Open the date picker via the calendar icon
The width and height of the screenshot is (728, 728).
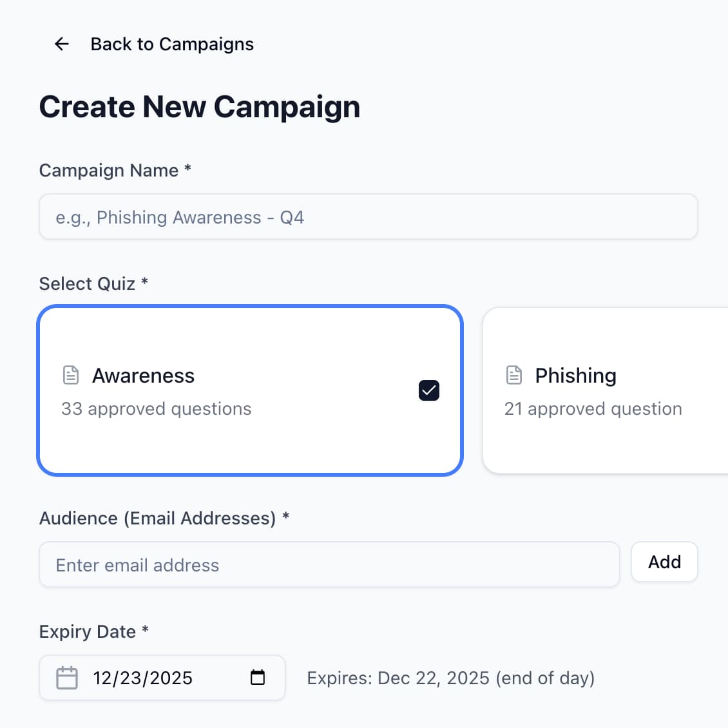[x=258, y=678]
